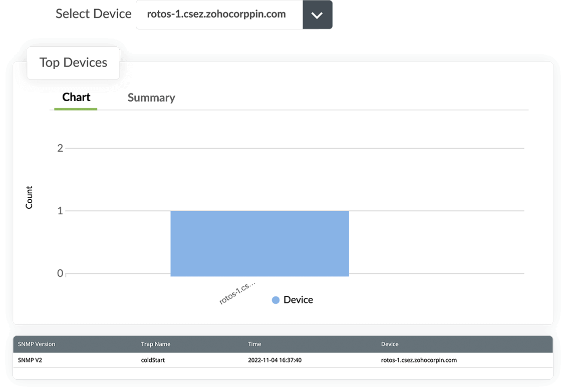Viewport: 566px width, 392px height.
Task: Click the 2022-11-04 16:37:40 time cell
Action: click(274, 360)
